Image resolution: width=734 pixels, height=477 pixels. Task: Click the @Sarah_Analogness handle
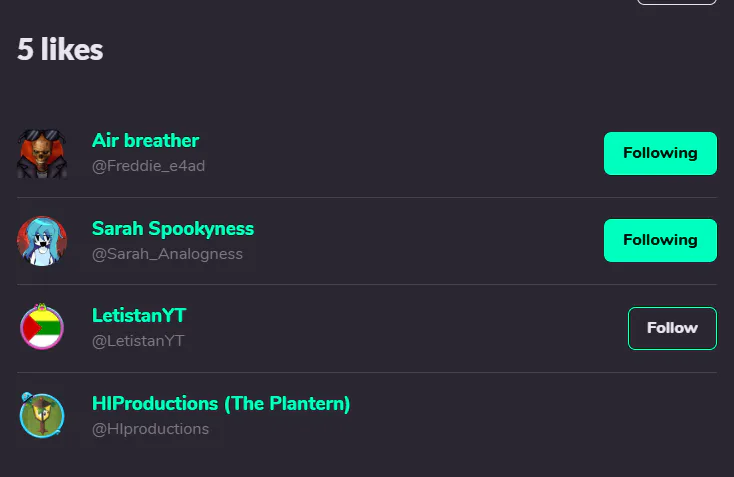(x=167, y=254)
